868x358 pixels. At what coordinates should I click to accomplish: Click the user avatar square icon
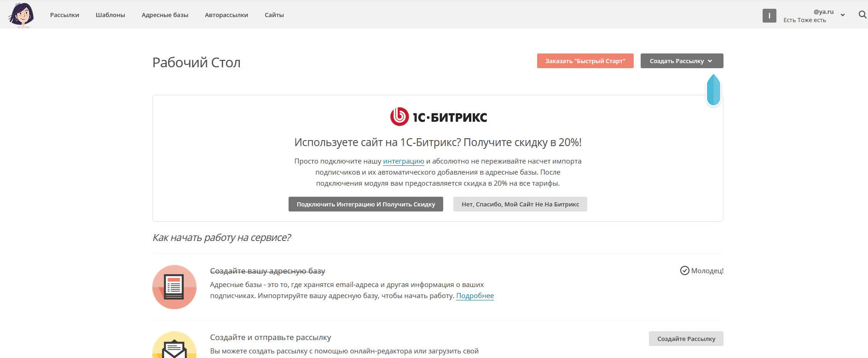[x=769, y=16]
